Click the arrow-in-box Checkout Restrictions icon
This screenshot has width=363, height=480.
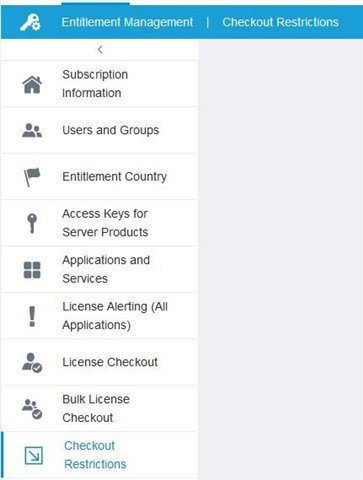(x=34, y=455)
